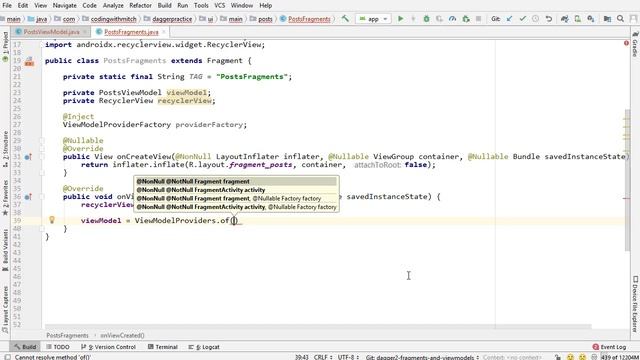Click codingwithmitch breadcrumb folder
The width and height of the screenshot is (640, 360).
109,19
